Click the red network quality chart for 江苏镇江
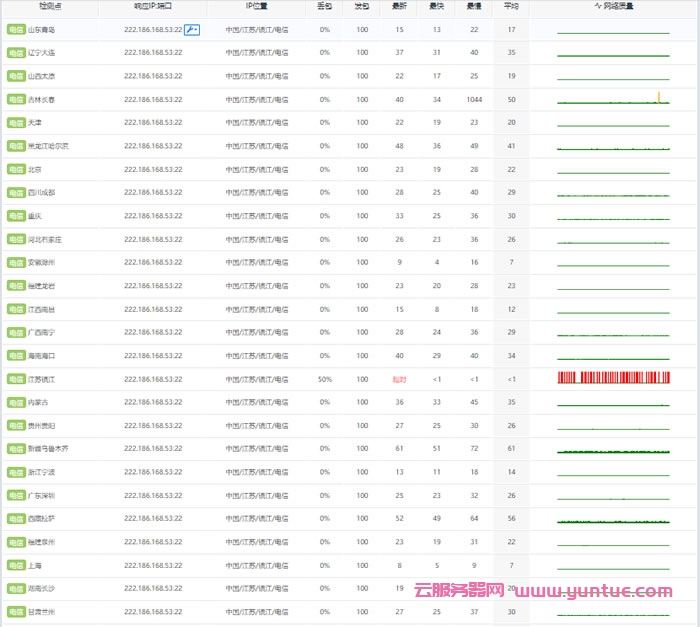 tap(613, 378)
